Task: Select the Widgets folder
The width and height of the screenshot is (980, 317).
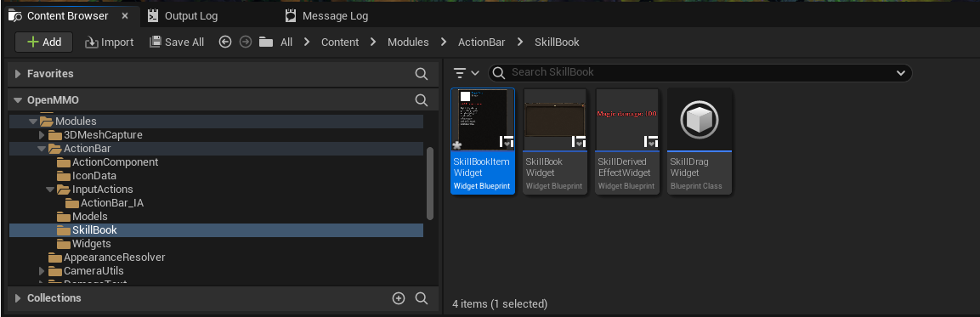Action: pos(216,244)
